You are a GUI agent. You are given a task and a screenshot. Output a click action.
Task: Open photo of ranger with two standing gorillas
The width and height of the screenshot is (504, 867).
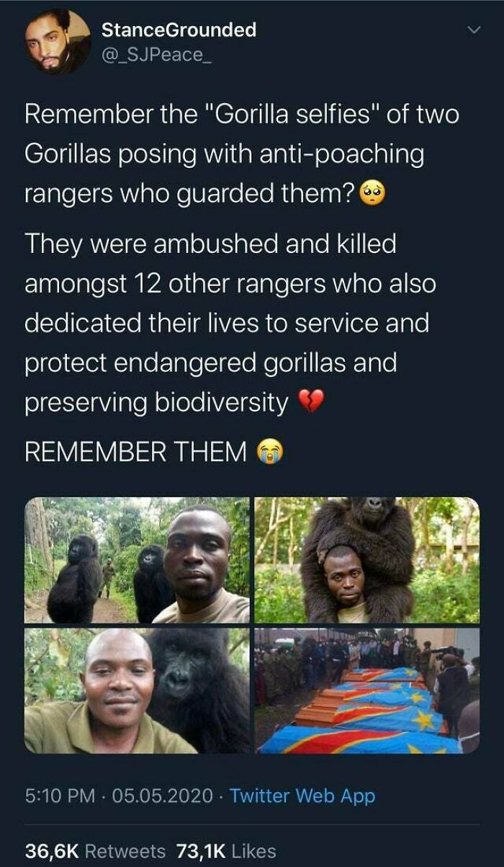coord(138,560)
